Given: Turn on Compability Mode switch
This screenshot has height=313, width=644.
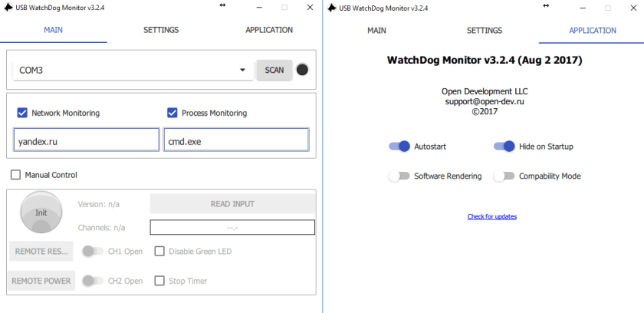Looking at the screenshot, I should click(x=504, y=176).
